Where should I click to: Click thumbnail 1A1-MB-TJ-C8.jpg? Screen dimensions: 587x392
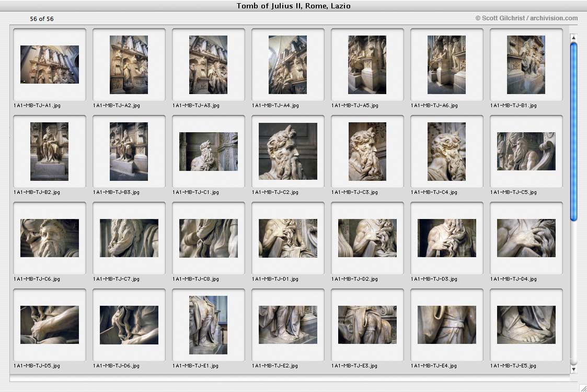(x=208, y=238)
